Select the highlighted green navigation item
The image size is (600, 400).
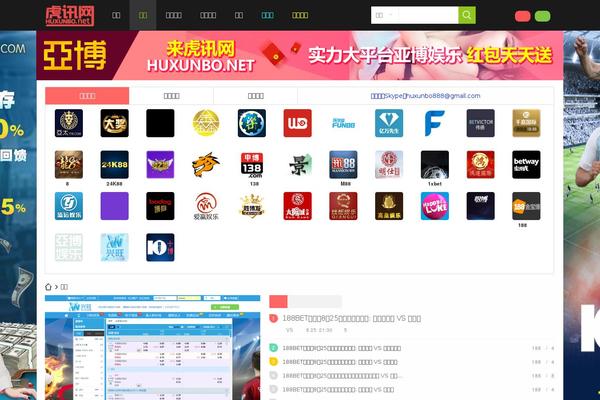pyautogui.click(x=143, y=15)
